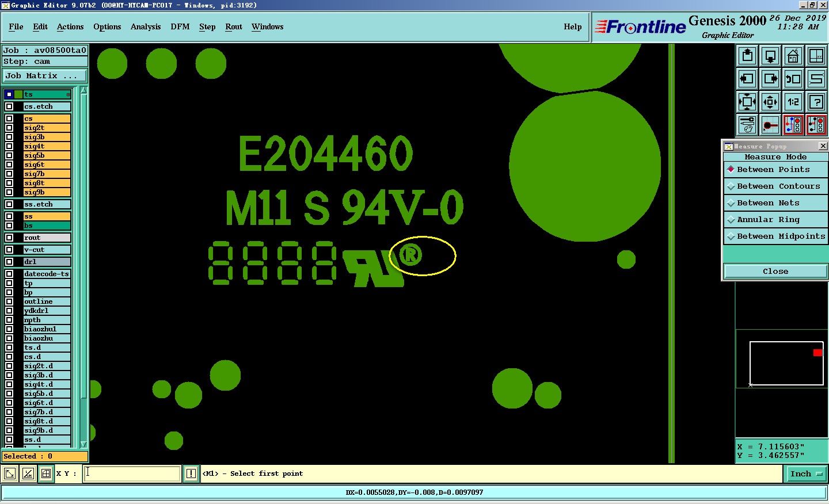Open the Actions menu
Screen dimensions: 829x504
click(x=70, y=27)
